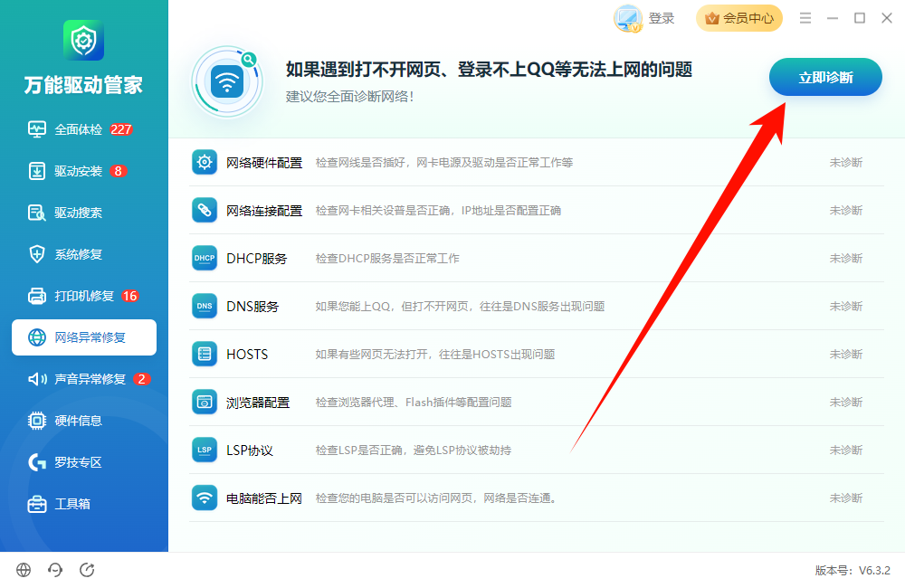Screen dimensions: 905x588
Task: Open 打印机修复 sidebar entry
Action: pos(83,296)
